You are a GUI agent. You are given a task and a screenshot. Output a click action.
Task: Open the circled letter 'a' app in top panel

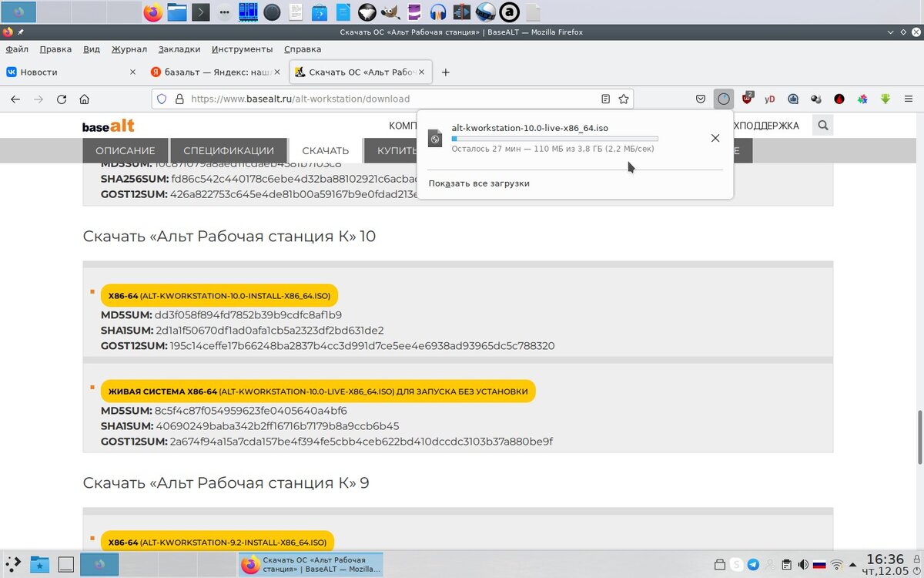click(x=509, y=12)
